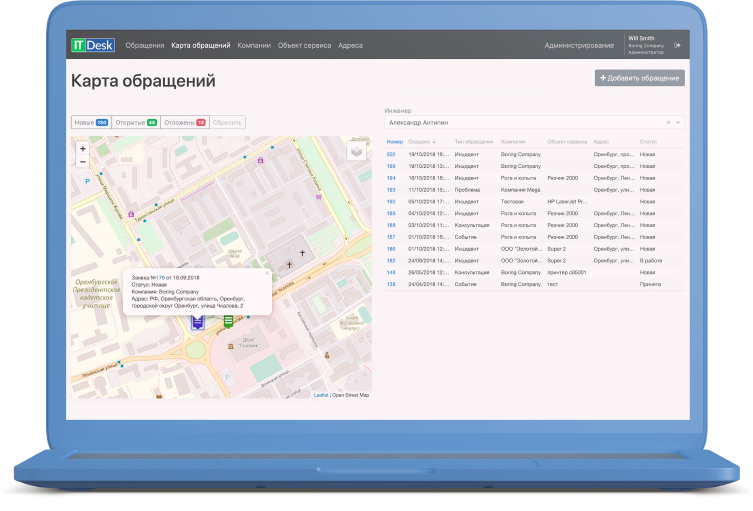The height and width of the screenshot is (511, 753).
Task: Go to the Обращения tab
Action: coord(145,45)
